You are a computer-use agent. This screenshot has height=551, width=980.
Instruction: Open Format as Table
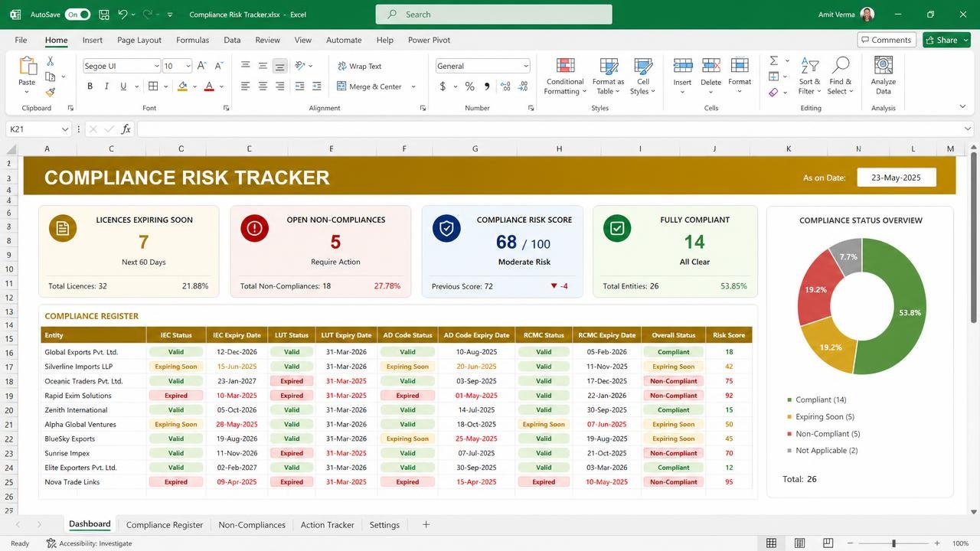click(609, 77)
